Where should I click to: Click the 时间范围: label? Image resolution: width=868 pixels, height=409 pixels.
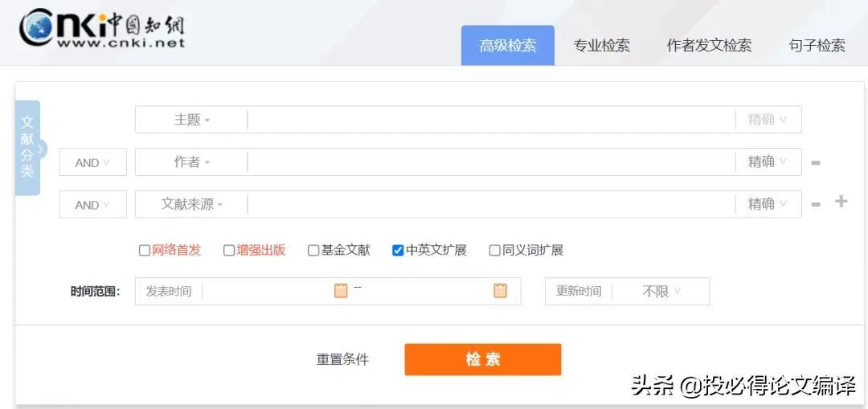coord(95,292)
